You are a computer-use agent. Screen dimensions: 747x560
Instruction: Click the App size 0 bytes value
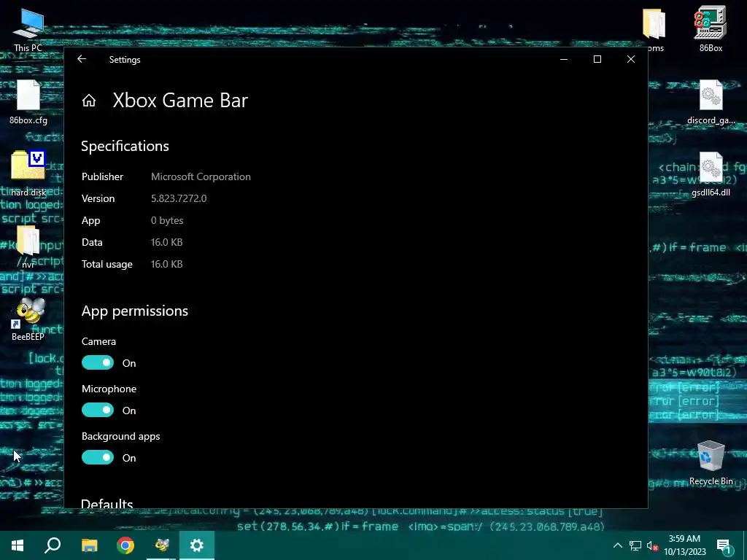point(167,220)
